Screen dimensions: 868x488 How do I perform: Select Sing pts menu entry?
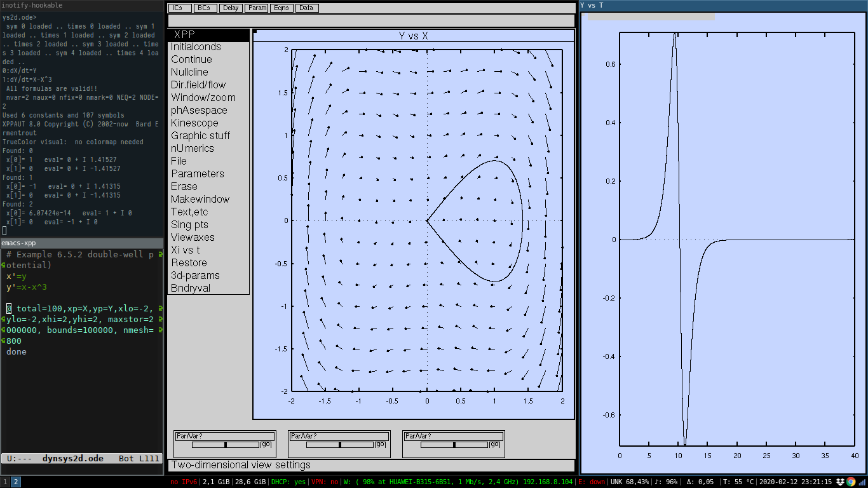(208, 225)
